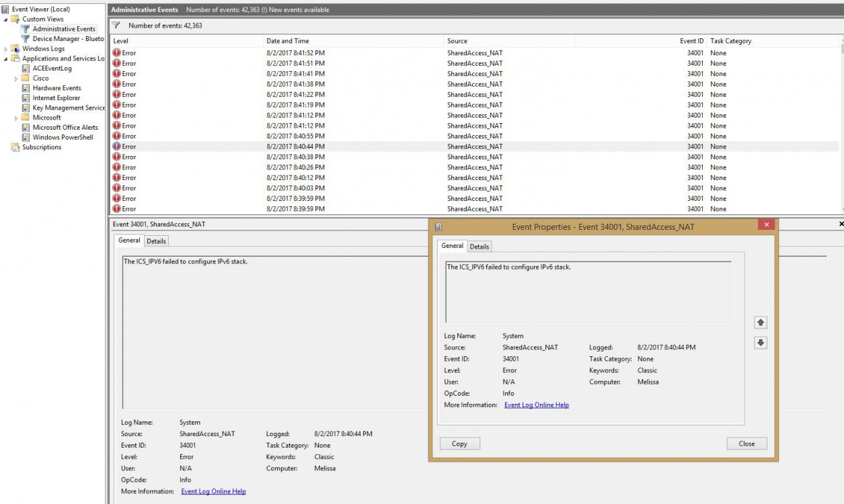Click the filter funnel icon above the event list

pos(116,26)
